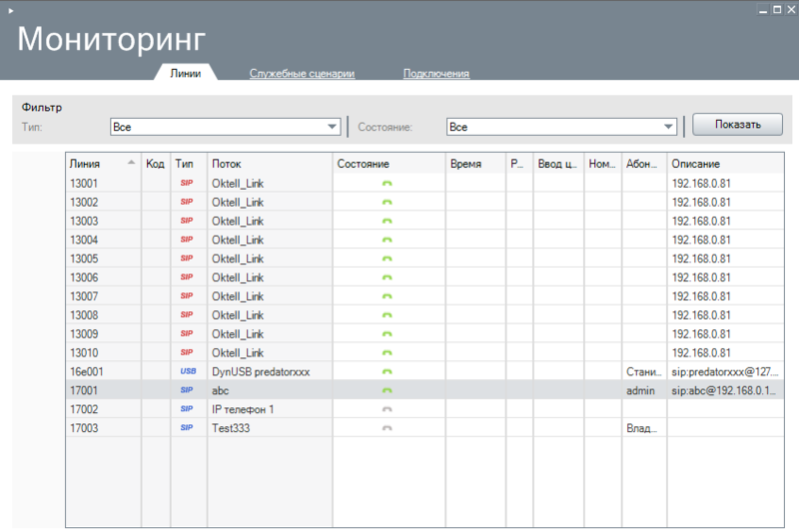
Task: Click the small arrow in top-left corner
Action: pyautogui.click(x=9, y=9)
